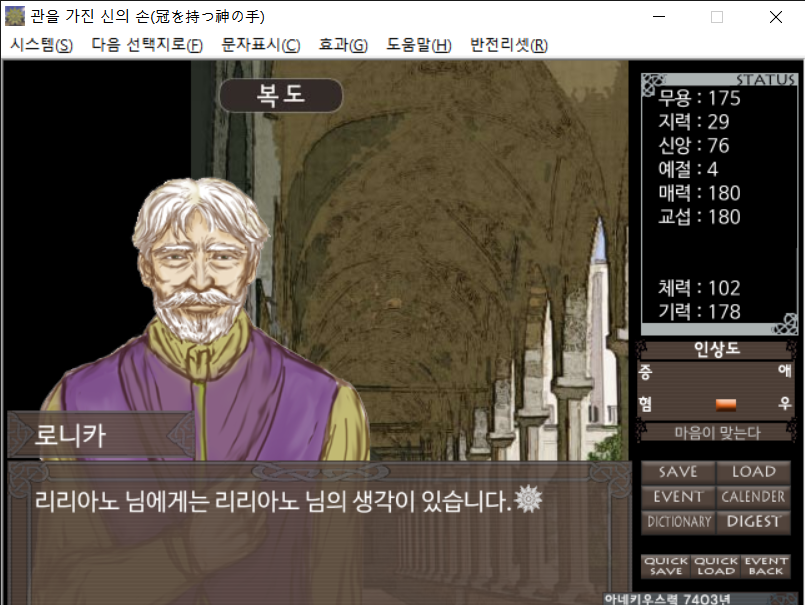The image size is (805, 605).
Task: Click the 기력 : 178 stat
Action: (699, 312)
